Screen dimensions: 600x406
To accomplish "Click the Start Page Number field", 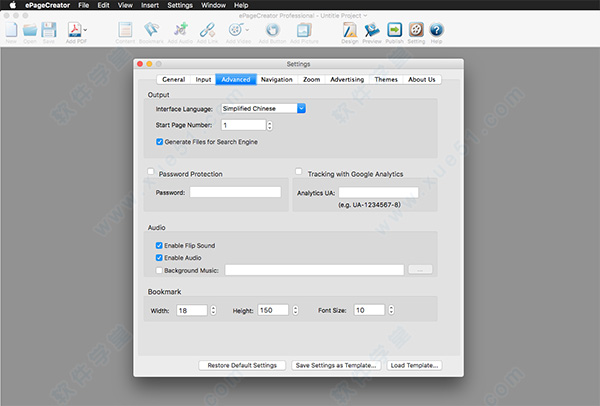I will coord(243,125).
